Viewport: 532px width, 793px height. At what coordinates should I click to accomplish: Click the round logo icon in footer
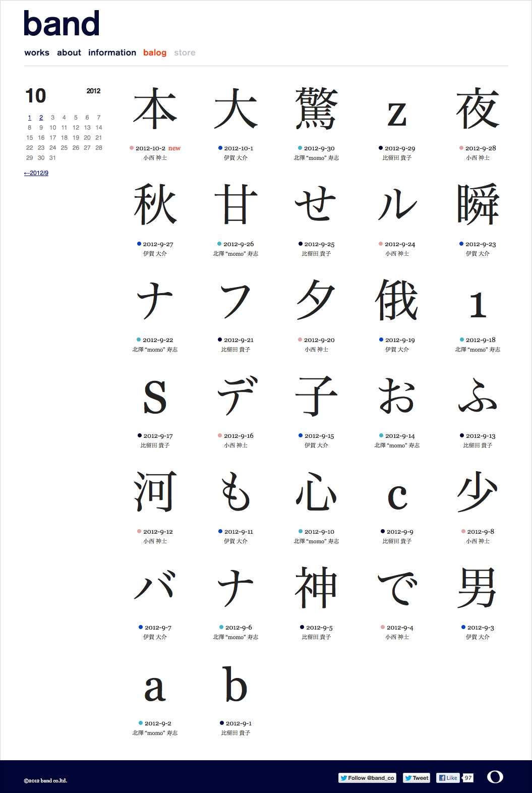pos(495,777)
